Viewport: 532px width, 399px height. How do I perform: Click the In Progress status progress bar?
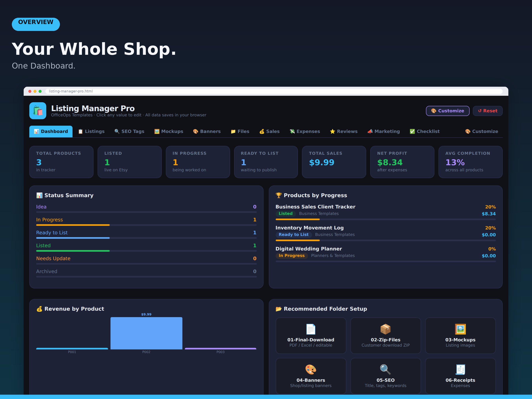146,225
